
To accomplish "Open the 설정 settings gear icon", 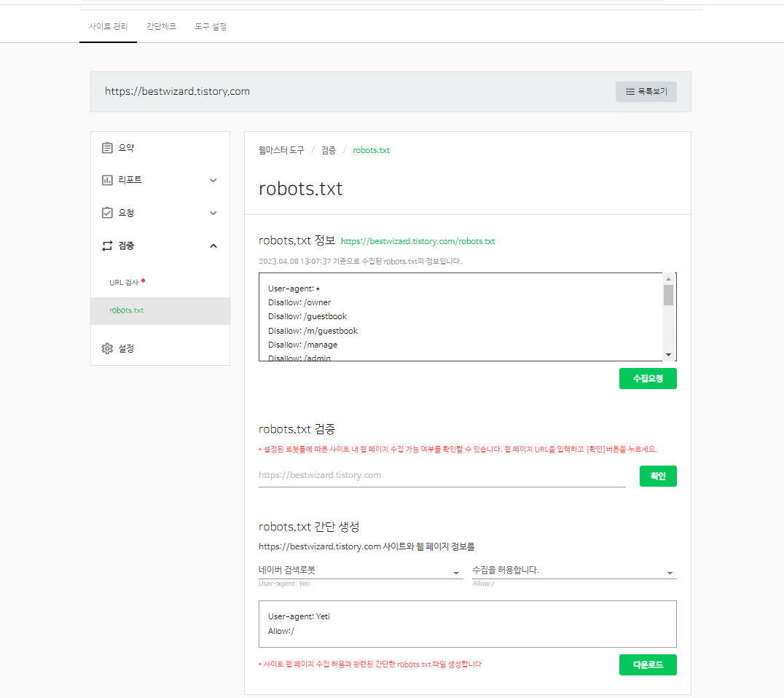I will pyautogui.click(x=107, y=348).
